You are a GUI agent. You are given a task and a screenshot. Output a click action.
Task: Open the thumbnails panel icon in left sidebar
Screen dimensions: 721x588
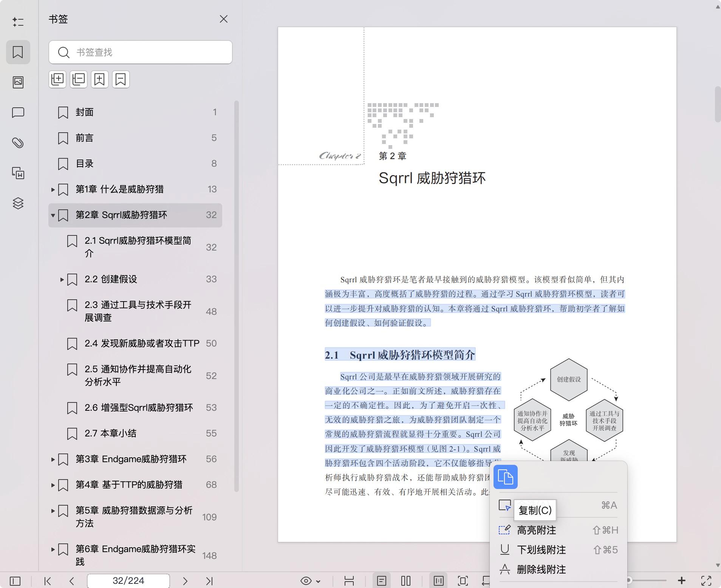pyautogui.click(x=18, y=82)
